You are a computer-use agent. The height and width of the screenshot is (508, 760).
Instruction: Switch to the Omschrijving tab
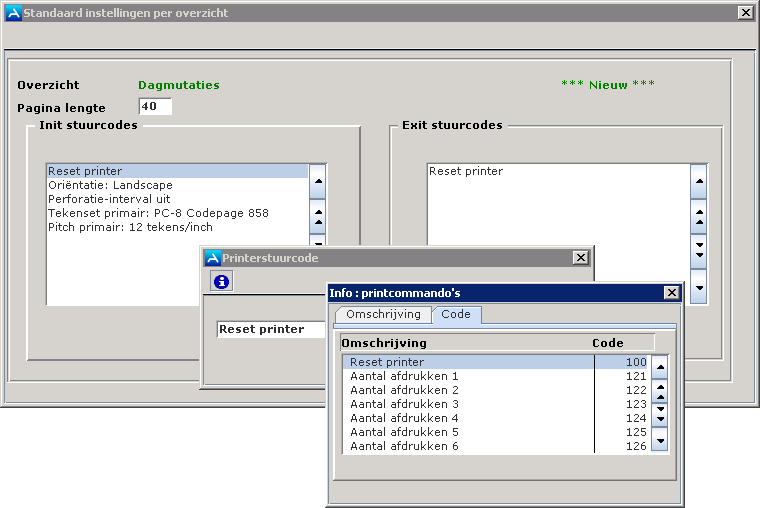[x=382, y=315]
